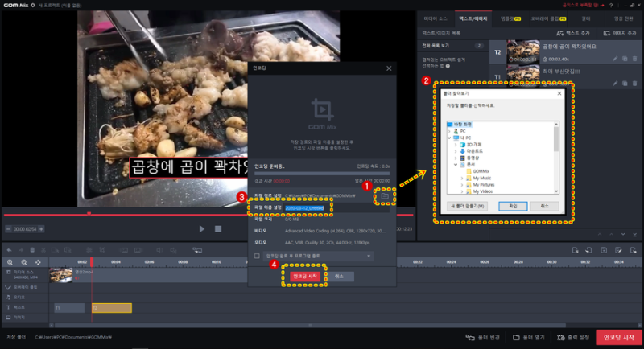Screen dimensions: 644x349
Task: Expand the 동영상 folder node
Action: pos(456,158)
